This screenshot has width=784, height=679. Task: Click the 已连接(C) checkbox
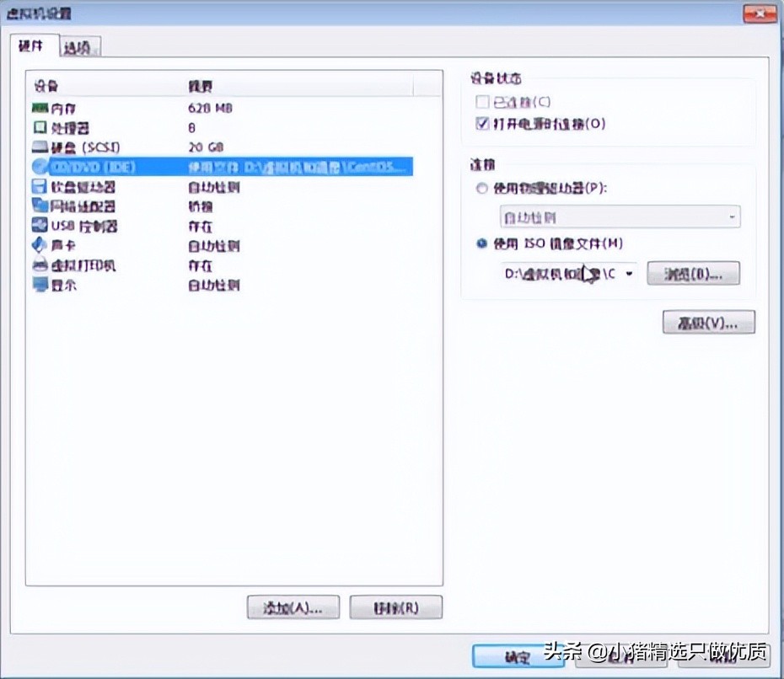point(482,101)
